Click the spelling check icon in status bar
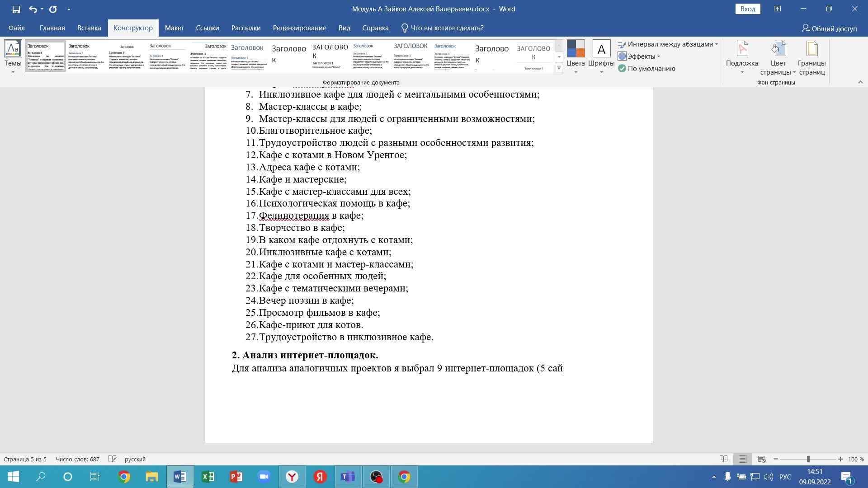868x488 pixels. (112, 459)
